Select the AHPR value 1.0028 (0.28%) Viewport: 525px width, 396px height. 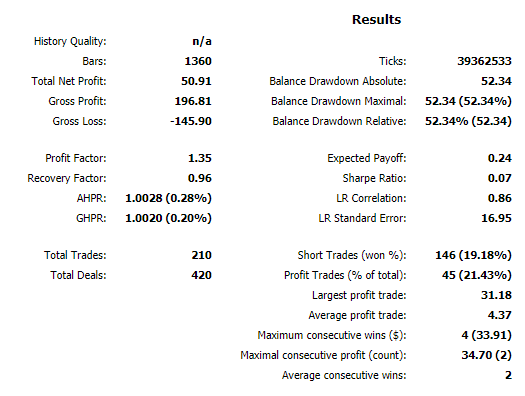click(x=168, y=198)
